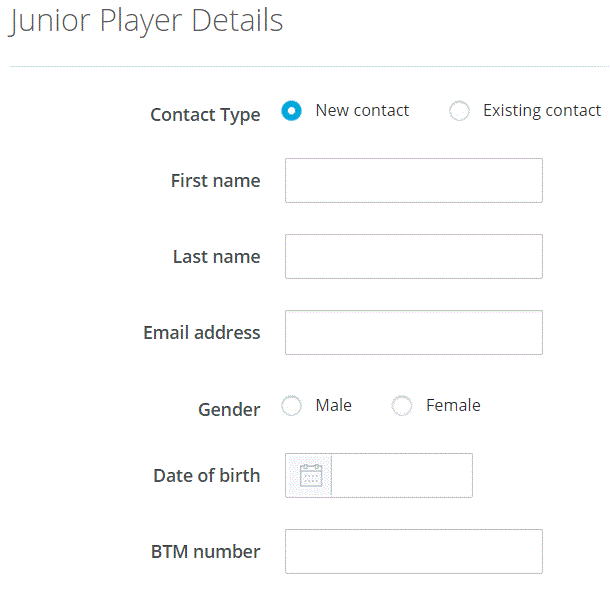Click the Contact Type field label

coord(205,115)
